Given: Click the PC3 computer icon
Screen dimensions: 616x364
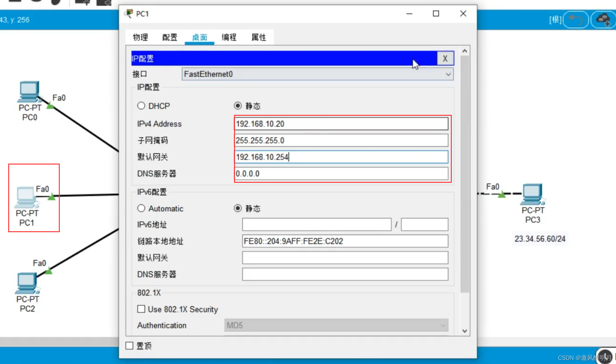Looking at the screenshot, I should 532,194.
